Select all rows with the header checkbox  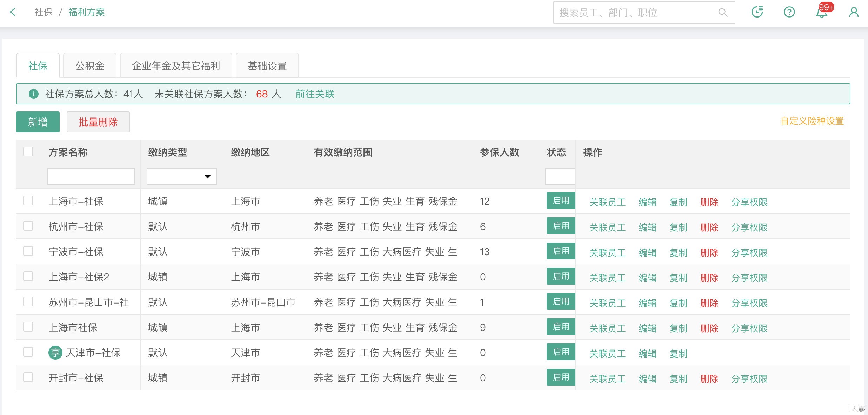point(28,151)
